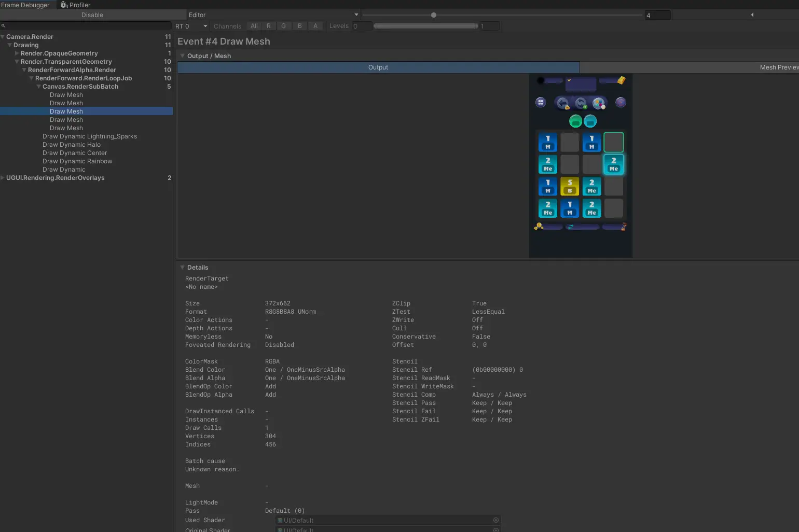Click the Profiler tab icon

click(x=64, y=5)
